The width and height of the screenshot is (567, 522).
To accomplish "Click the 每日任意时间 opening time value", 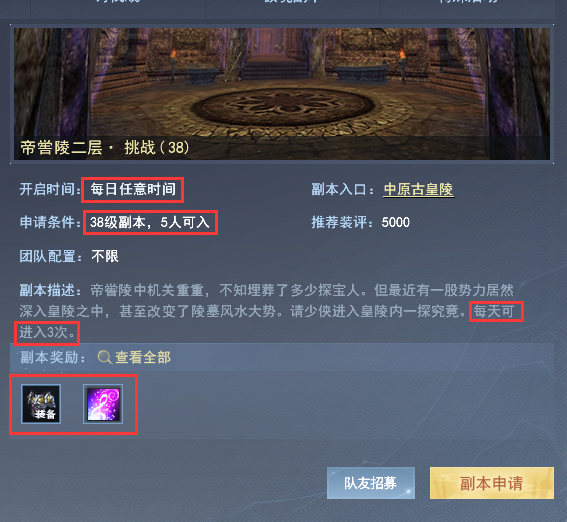I will coord(133,189).
